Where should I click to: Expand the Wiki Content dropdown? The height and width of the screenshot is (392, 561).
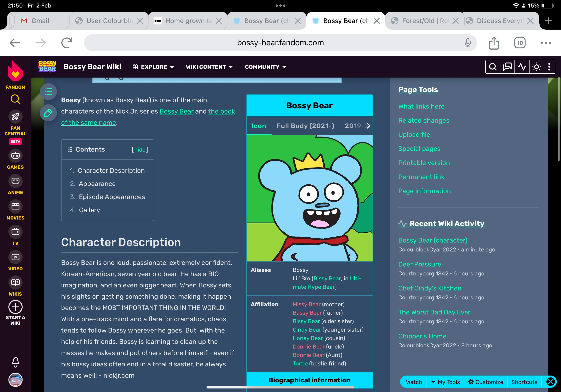coord(209,67)
